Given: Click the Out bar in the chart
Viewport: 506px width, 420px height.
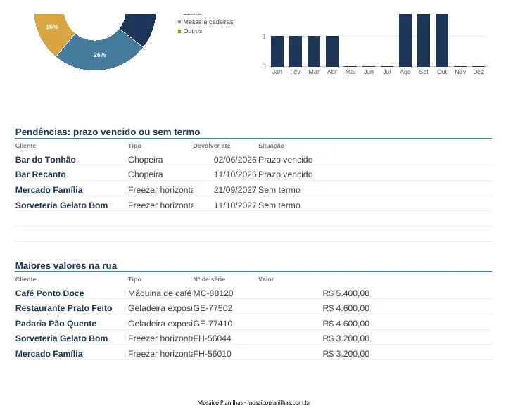Looking at the screenshot, I should click(x=442, y=40).
